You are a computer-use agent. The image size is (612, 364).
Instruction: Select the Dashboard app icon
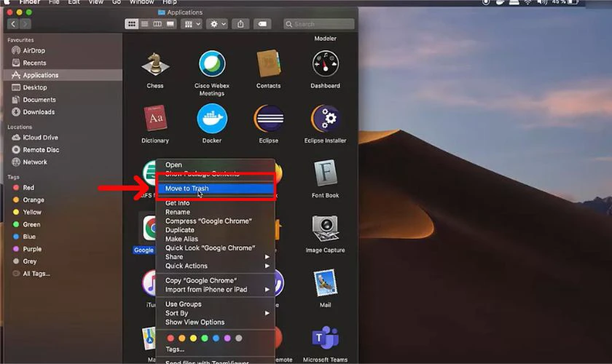[325, 64]
